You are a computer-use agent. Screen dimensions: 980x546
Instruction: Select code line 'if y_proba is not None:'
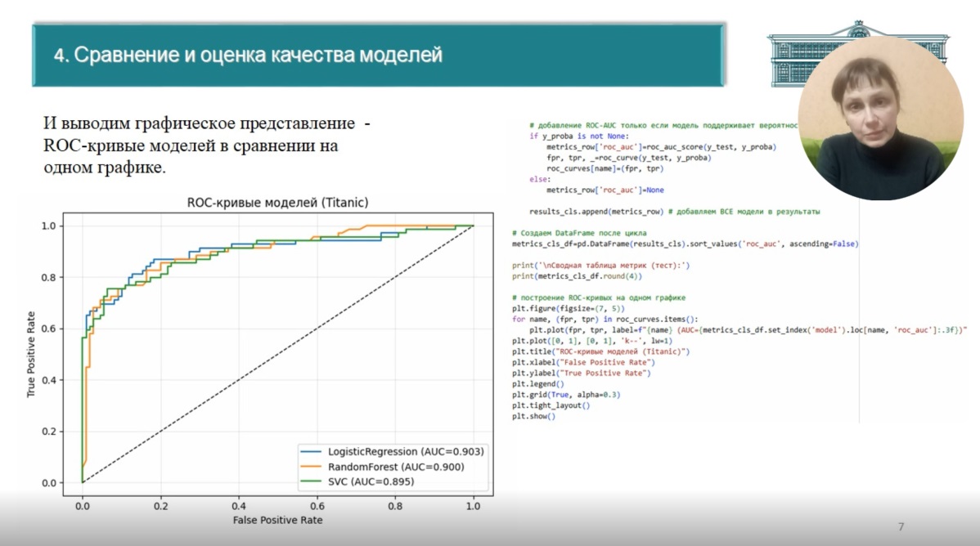point(579,136)
